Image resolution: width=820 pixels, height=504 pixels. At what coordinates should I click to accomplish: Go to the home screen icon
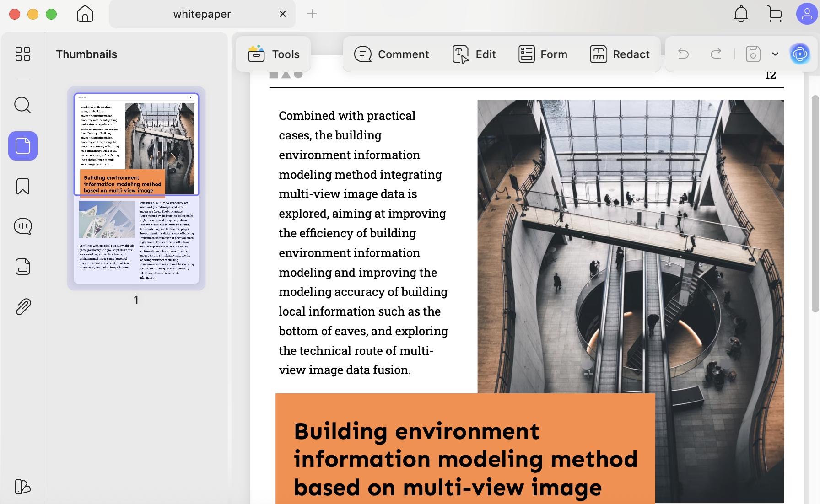coord(85,14)
